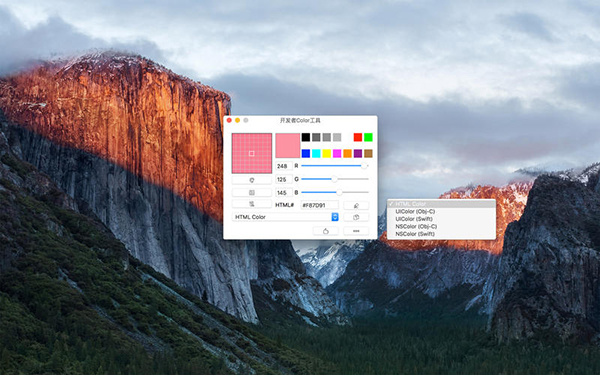This screenshot has height=375, width=600.
Task: Pick the yellow color swatch
Action: pos(326,153)
